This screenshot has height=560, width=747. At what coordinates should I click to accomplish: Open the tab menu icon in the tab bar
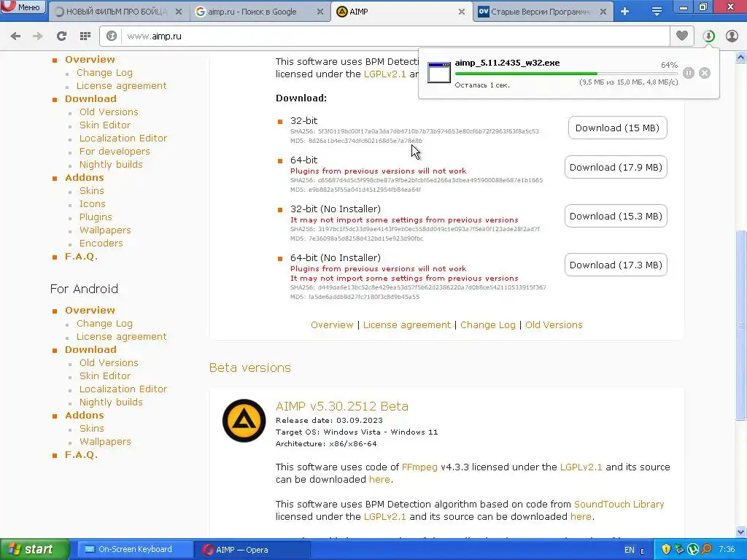[657, 12]
